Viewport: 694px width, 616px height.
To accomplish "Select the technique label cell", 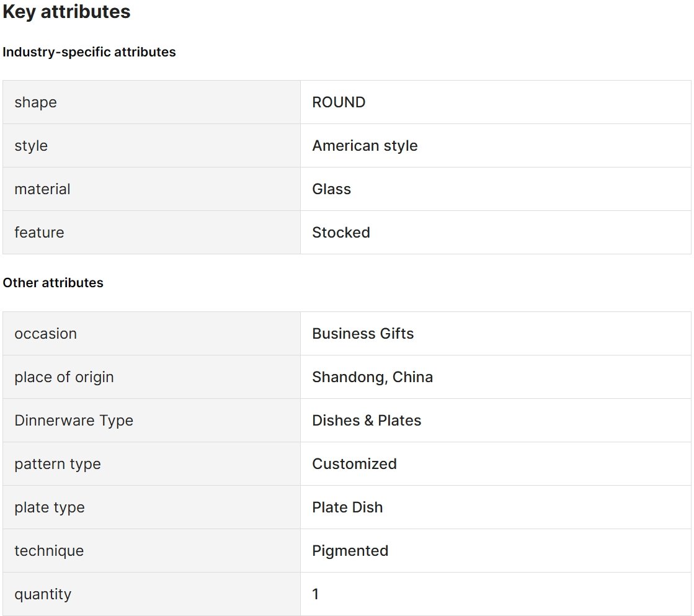I will coord(151,550).
